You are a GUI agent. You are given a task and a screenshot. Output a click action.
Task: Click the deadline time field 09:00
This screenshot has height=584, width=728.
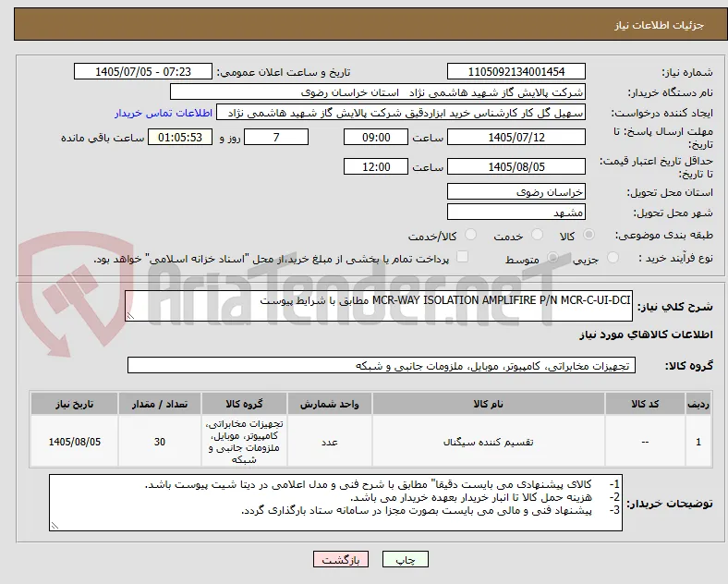click(x=376, y=137)
